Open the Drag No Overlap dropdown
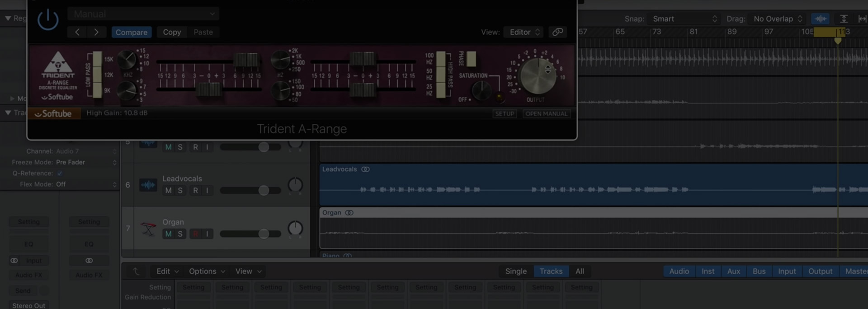The image size is (868, 309). (x=778, y=19)
